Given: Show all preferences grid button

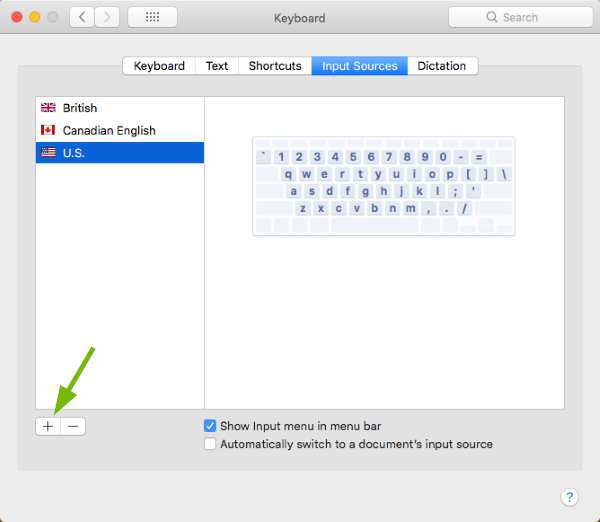Looking at the screenshot, I should [152, 17].
